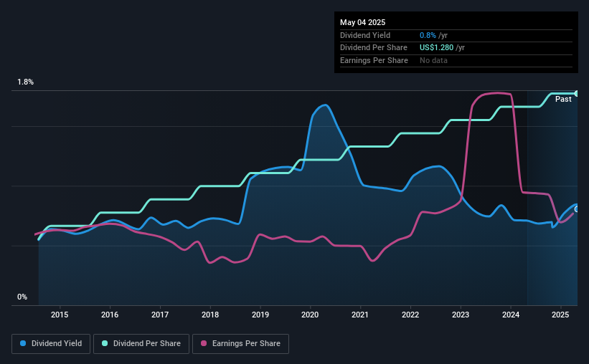Select the 2023 label on the x-axis

[461, 315]
